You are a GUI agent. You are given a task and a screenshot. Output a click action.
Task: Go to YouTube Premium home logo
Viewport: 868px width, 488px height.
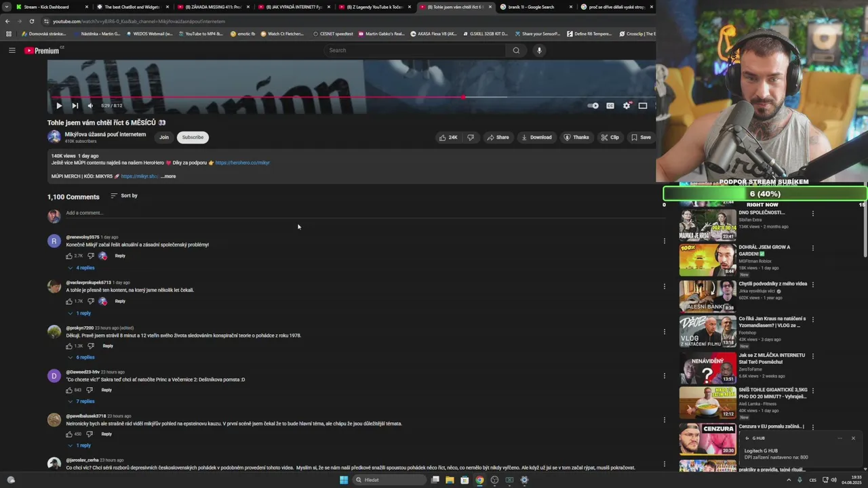pyautogui.click(x=42, y=50)
